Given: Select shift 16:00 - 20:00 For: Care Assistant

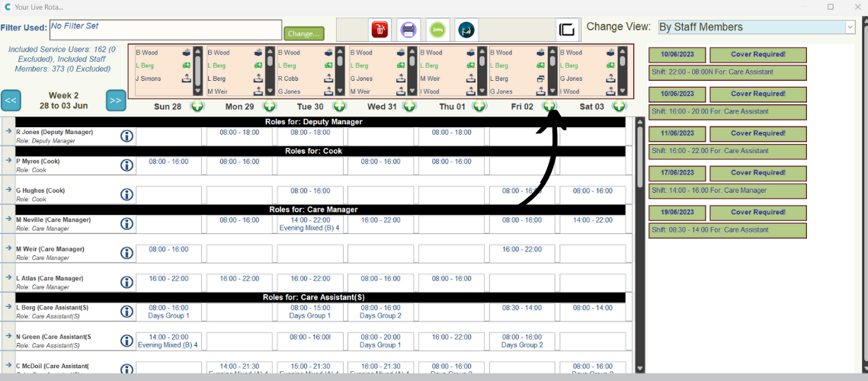Looking at the screenshot, I should click(727, 112).
